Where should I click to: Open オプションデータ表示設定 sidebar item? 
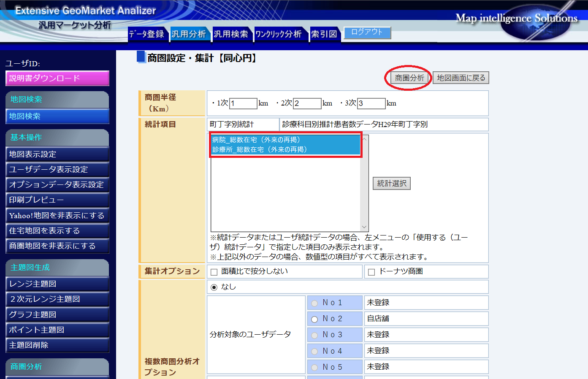pyautogui.click(x=57, y=184)
